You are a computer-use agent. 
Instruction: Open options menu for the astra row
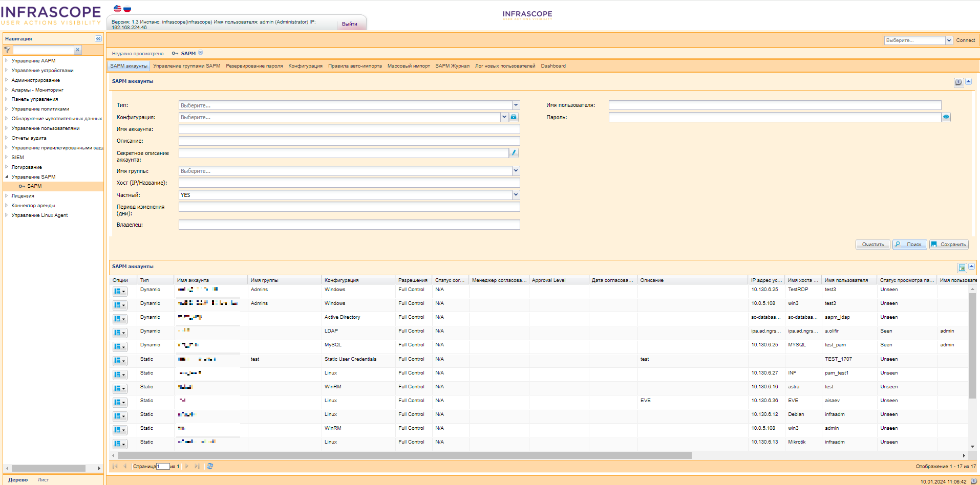tap(119, 388)
